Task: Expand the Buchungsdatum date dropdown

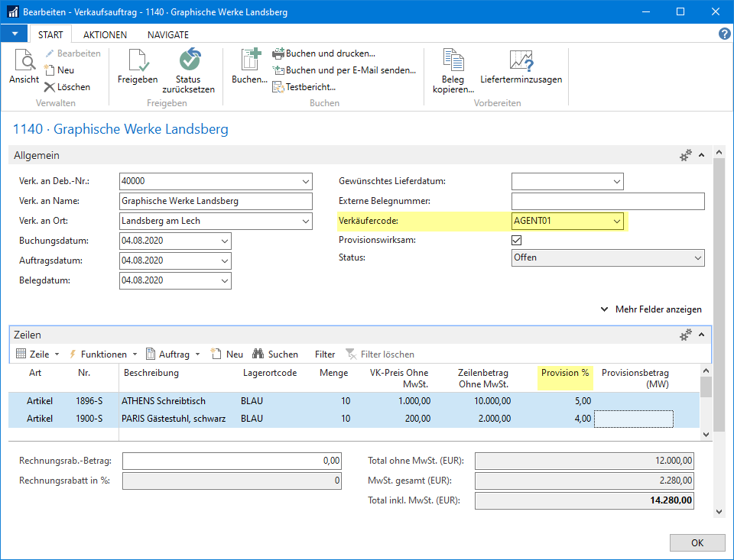Action: [224, 241]
